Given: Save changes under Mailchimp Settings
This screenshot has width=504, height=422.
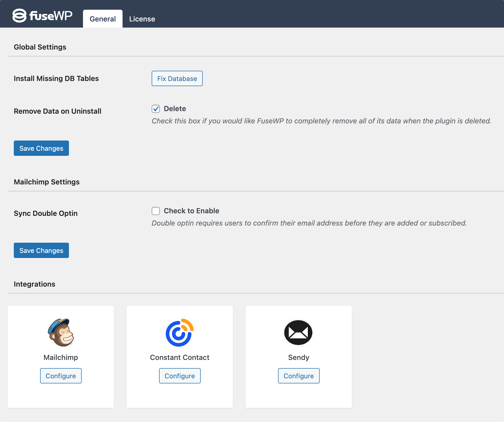Looking at the screenshot, I should (41, 250).
